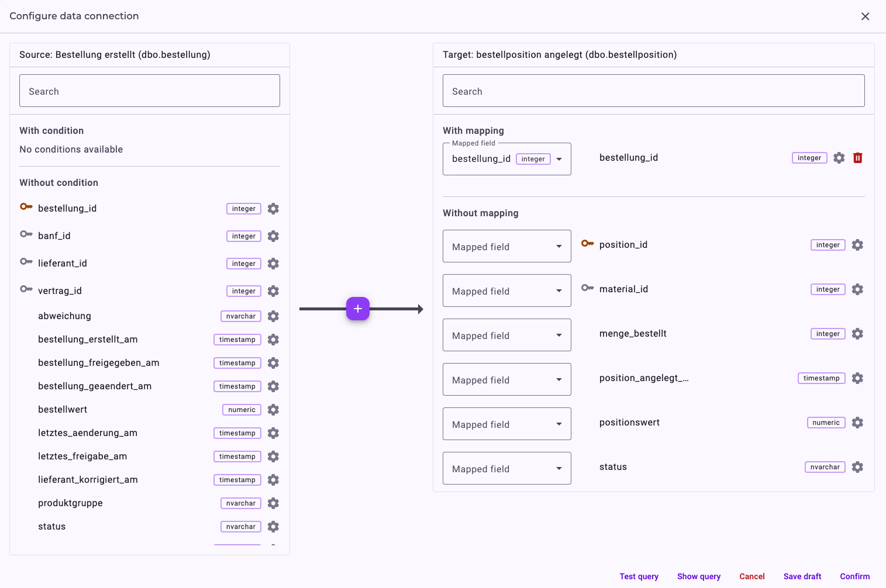Open gear settings for lieferant_id

pos(273,264)
